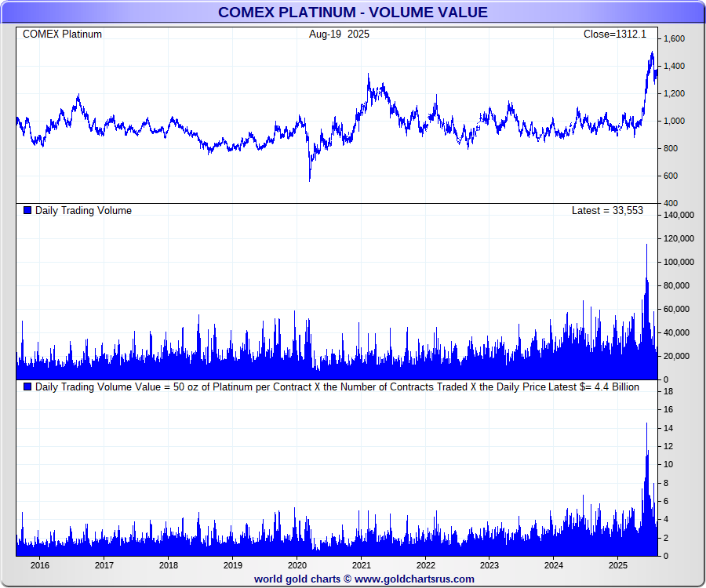
Task: Click the blue Daily Trading Volume Value legend square
Action: (x=27, y=387)
